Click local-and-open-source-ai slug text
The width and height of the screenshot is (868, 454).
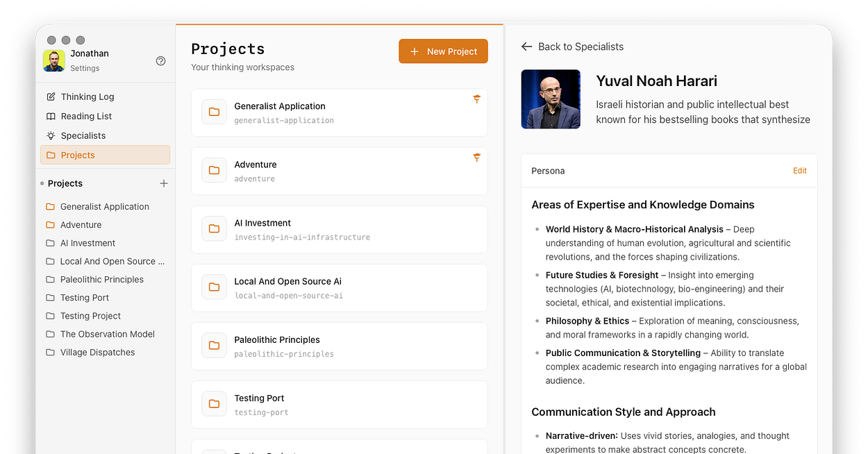[288, 296]
